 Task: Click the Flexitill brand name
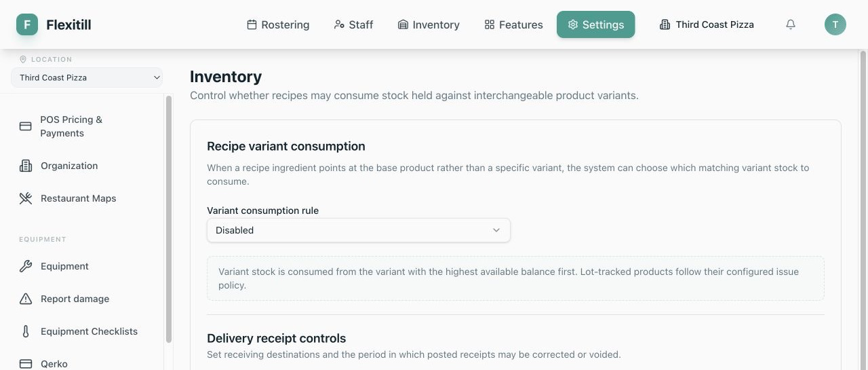[68, 24]
